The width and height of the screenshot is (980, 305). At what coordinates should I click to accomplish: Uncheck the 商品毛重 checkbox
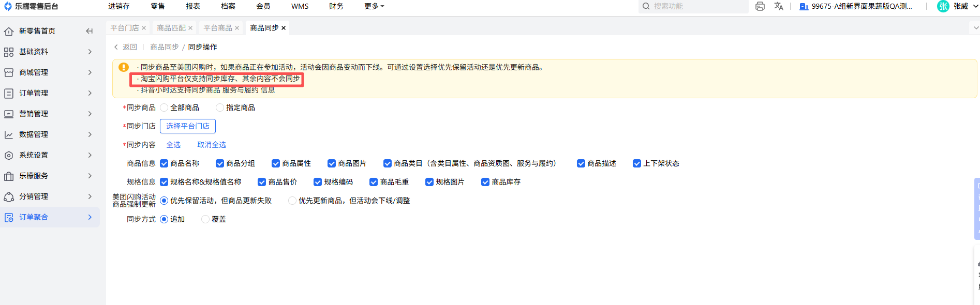(x=374, y=182)
